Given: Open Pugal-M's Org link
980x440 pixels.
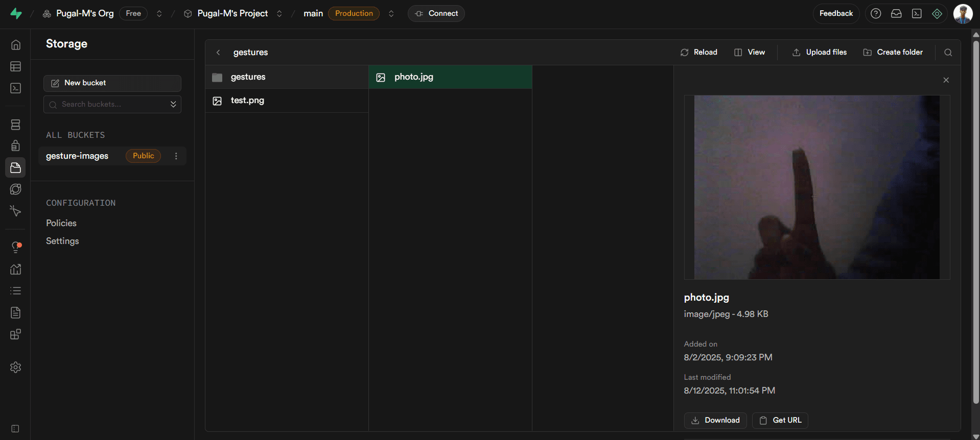Looking at the screenshot, I should (x=85, y=14).
